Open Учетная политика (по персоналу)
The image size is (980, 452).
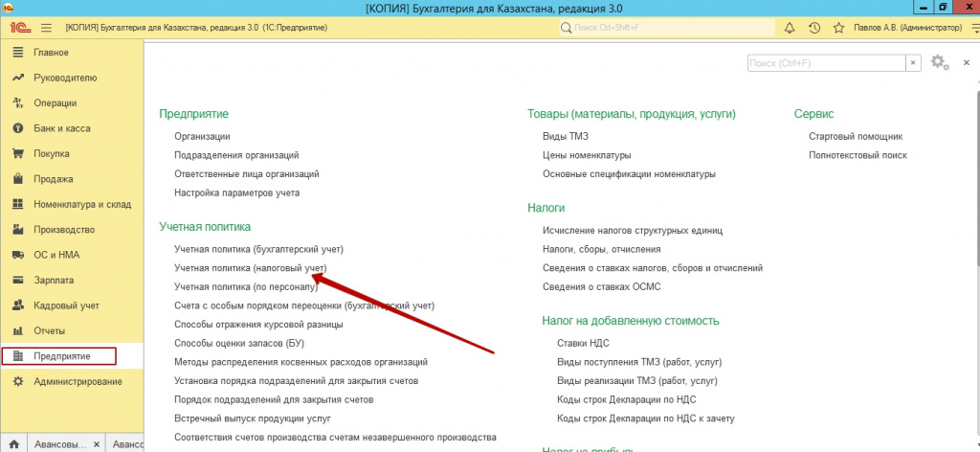click(246, 287)
